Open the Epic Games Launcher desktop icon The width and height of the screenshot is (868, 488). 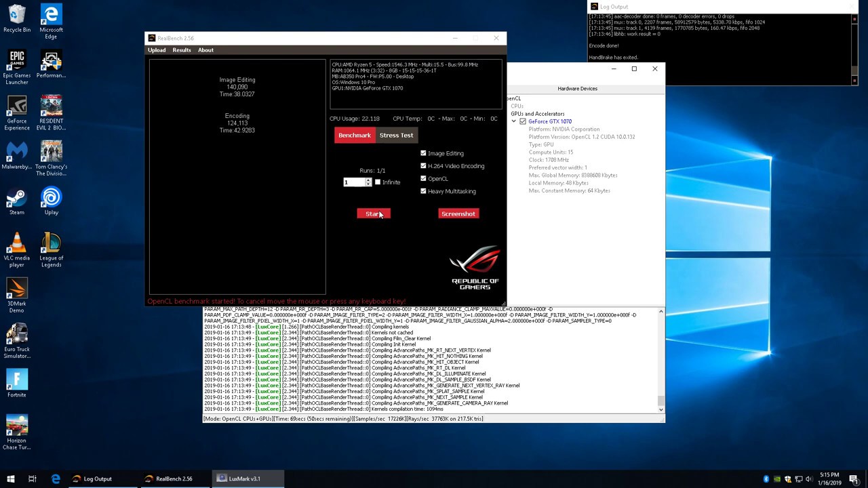click(17, 68)
